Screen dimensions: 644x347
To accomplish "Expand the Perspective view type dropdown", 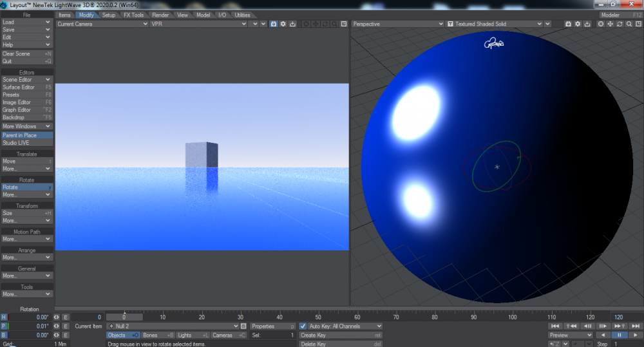I will click(396, 24).
